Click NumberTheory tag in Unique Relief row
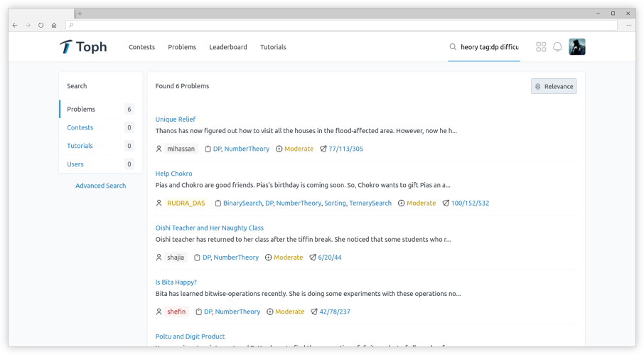This screenshot has width=644, height=355. pos(247,149)
